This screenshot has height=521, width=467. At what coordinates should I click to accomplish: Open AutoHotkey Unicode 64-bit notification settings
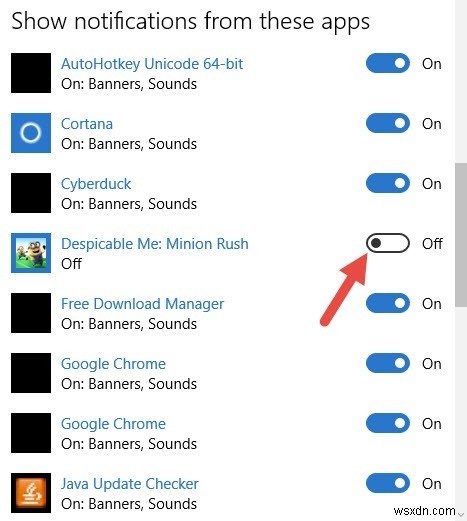tap(152, 64)
